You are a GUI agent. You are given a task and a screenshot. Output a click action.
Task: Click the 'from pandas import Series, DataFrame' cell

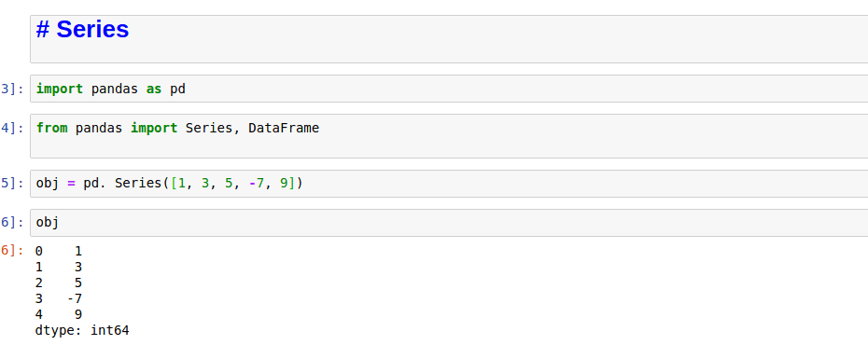pos(449,136)
